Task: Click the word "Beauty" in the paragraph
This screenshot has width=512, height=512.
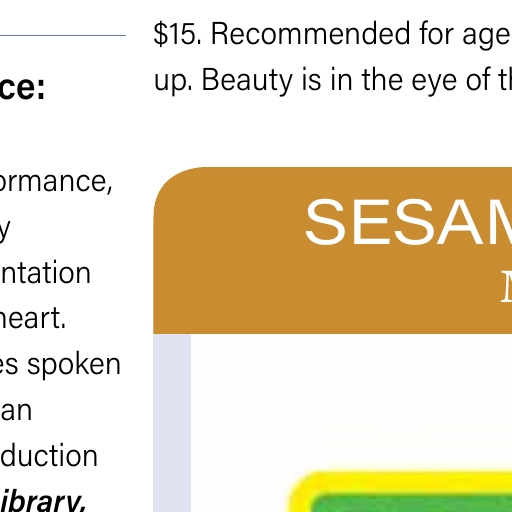Action: [247, 81]
